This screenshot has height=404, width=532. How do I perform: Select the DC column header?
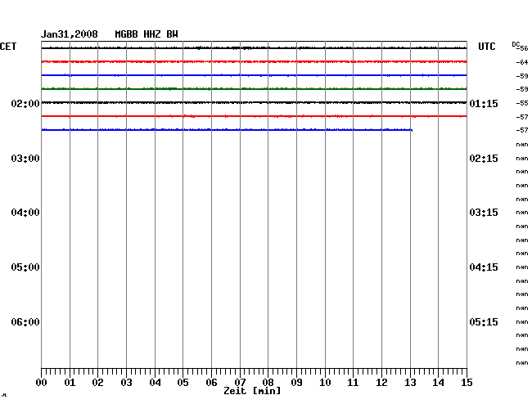516,44
